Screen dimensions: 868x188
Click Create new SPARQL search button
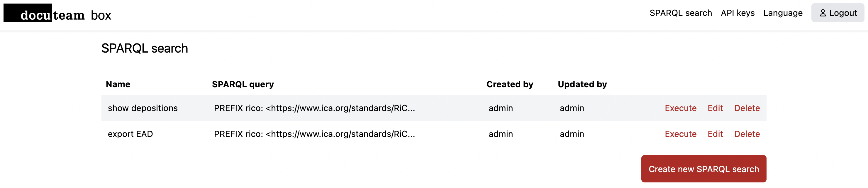pyautogui.click(x=703, y=169)
